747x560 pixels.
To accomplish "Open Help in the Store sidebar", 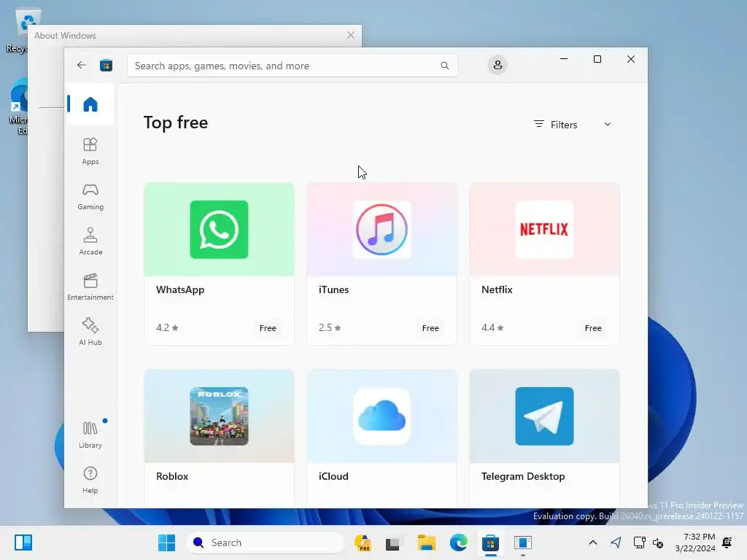I will [x=90, y=480].
